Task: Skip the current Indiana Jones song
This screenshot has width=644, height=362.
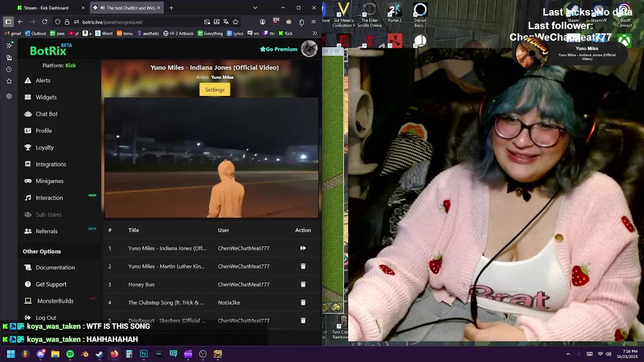Action: [x=303, y=248]
